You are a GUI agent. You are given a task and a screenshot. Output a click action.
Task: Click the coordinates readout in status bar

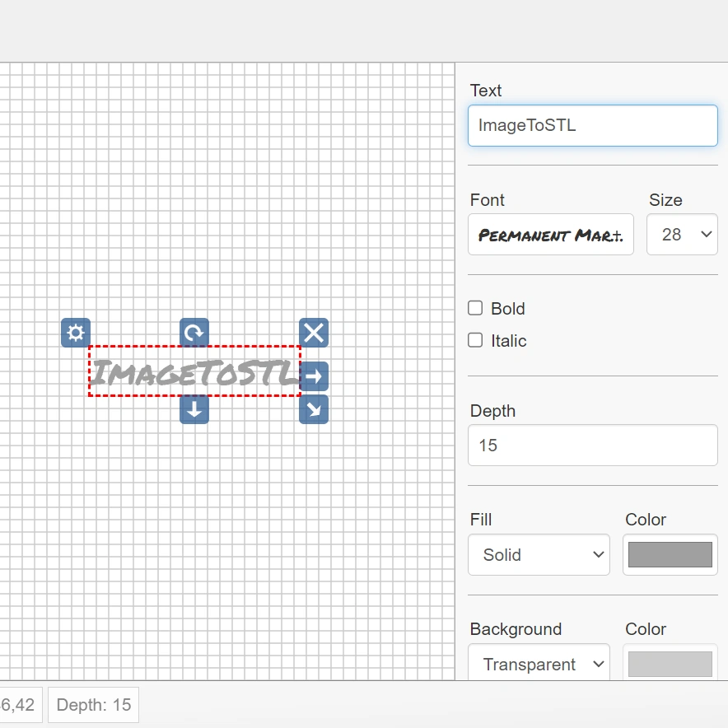20,705
